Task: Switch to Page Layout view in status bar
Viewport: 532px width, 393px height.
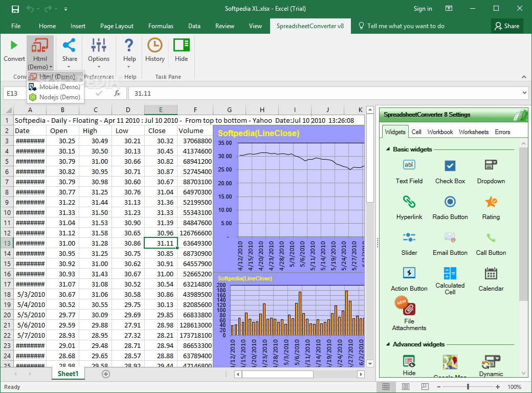Action: 406,386
